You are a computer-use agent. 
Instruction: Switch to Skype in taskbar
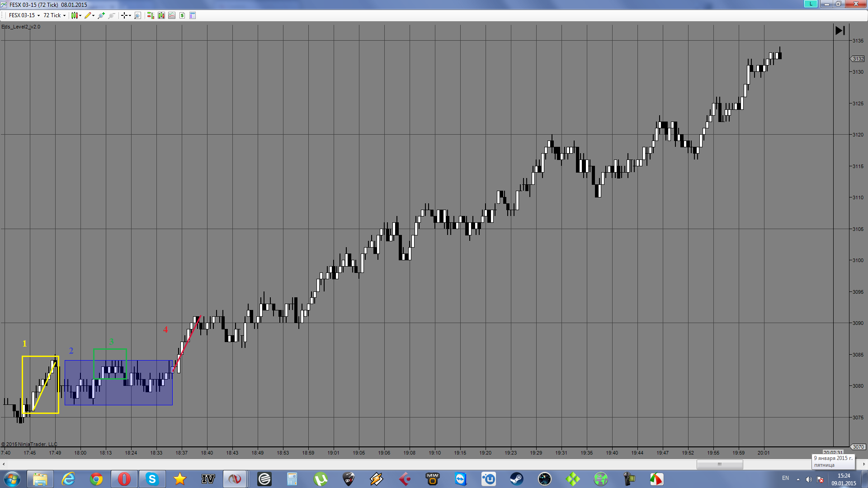[x=152, y=479]
